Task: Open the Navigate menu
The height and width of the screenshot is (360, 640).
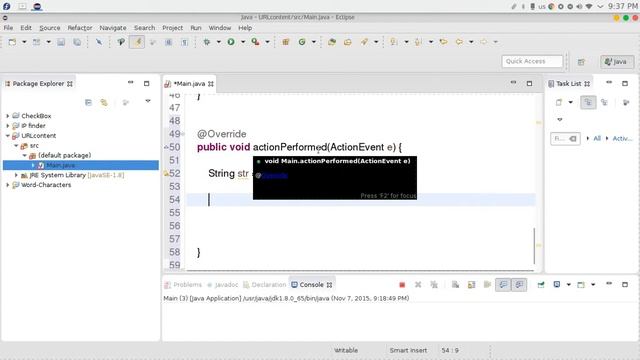Action: pyautogui.click(x=113, y=28)
